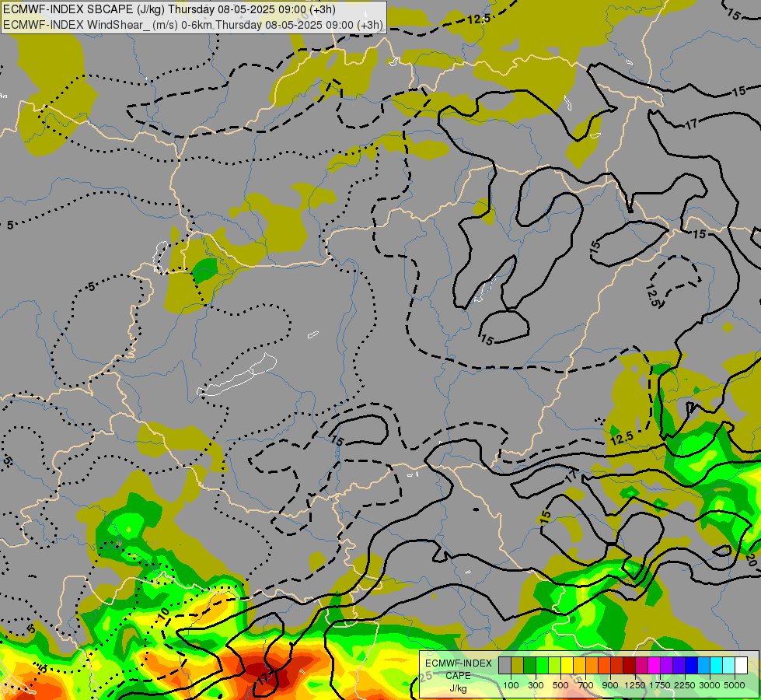Click the pink-magenta swatch right of 1250 tick

(641, 665)
